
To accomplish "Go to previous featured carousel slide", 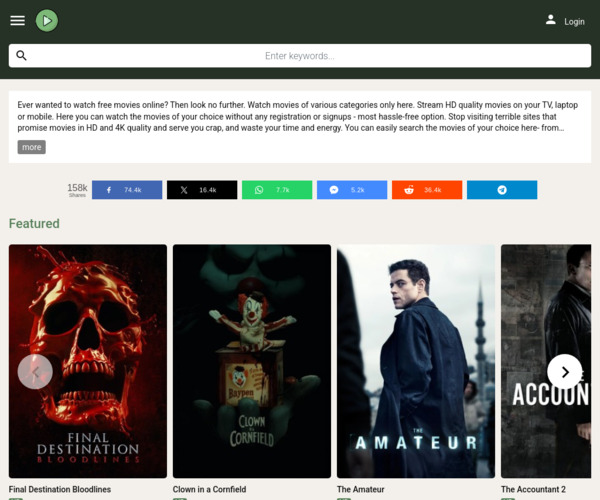I will pyautogui.click(x=35, y=372).
